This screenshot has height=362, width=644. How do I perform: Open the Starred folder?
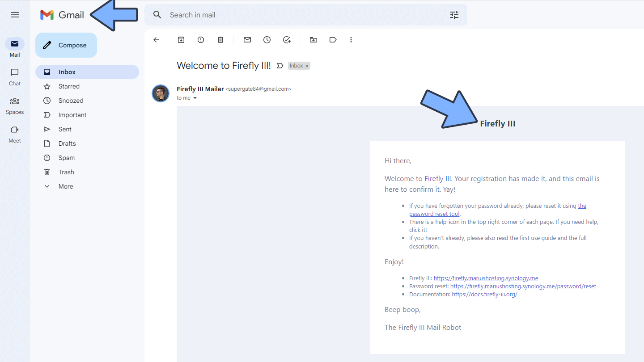point(69,86)
